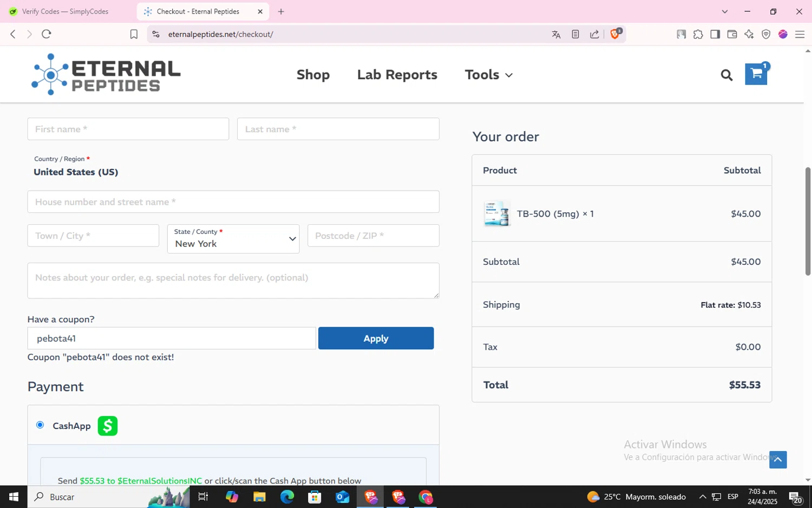Click the 'TB-500 (5mg) × 1' product name
The width and height of the screenshot is (812, 508).
(555, 214)
